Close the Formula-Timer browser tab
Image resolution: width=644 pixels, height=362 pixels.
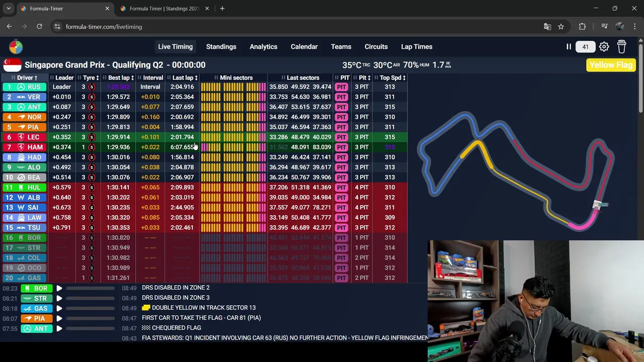(107, 9)
